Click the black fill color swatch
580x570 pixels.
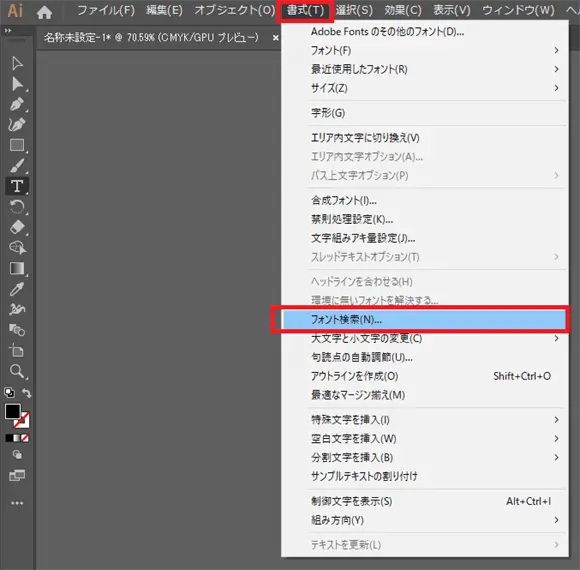[13, 411]
